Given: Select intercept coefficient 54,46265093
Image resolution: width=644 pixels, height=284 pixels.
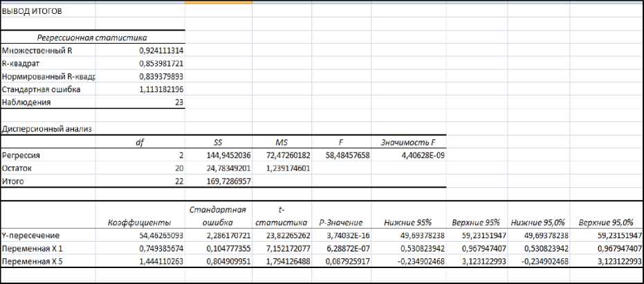Looking at the screenshot, I should (161, 236).
